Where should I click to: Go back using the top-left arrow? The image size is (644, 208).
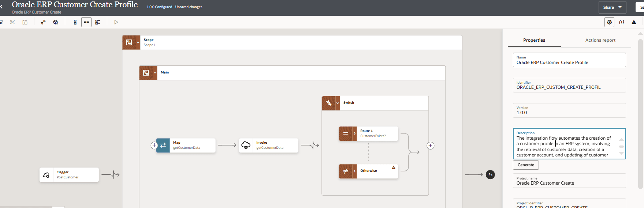[2, 7]
